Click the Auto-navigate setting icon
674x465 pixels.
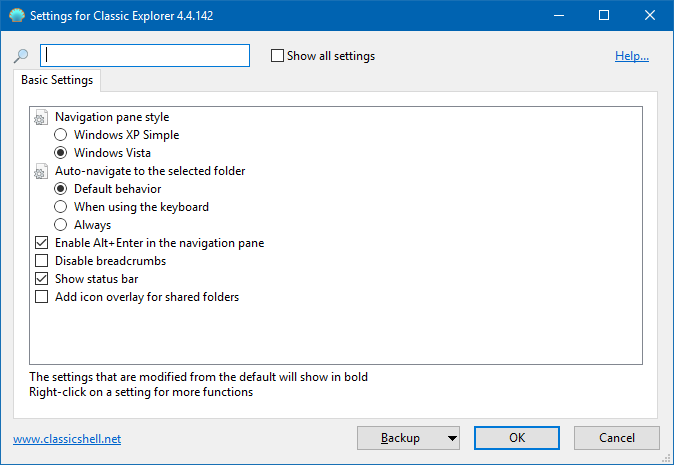[x=41, y=171]
